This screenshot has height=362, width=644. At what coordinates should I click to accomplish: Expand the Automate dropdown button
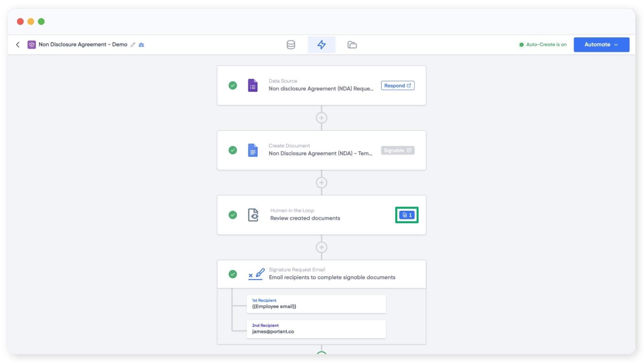coord(601,45)
